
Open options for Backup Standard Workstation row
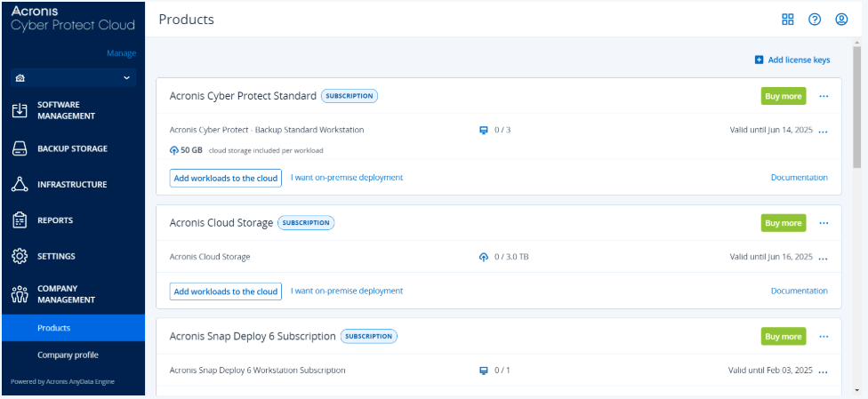[x=823, y=132]
